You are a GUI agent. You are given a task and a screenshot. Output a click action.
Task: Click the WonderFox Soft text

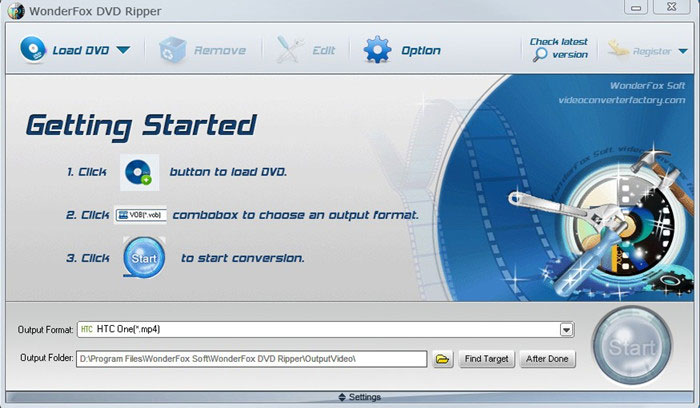click(647, 85)
